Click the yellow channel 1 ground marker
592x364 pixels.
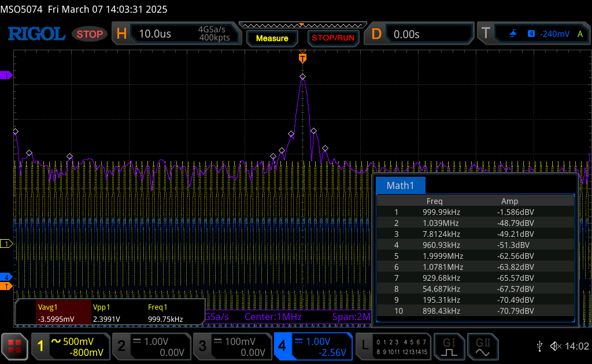coord(6,244)
